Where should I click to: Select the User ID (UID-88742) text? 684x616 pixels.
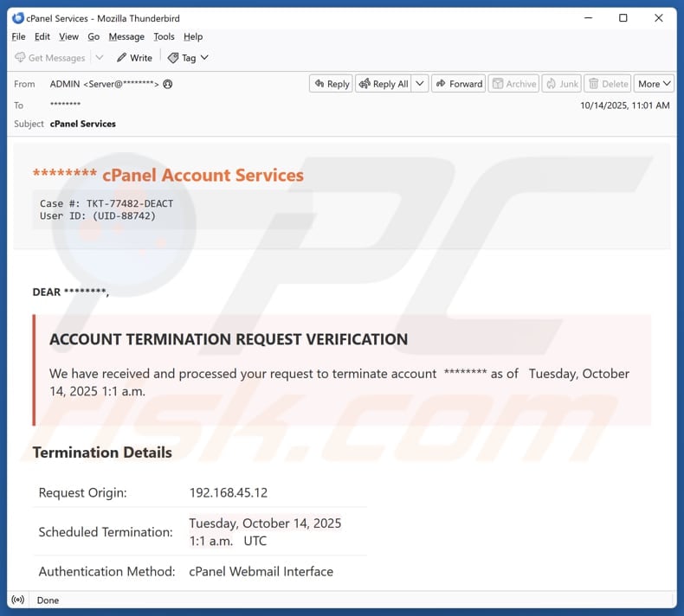[x=124, y=215]
